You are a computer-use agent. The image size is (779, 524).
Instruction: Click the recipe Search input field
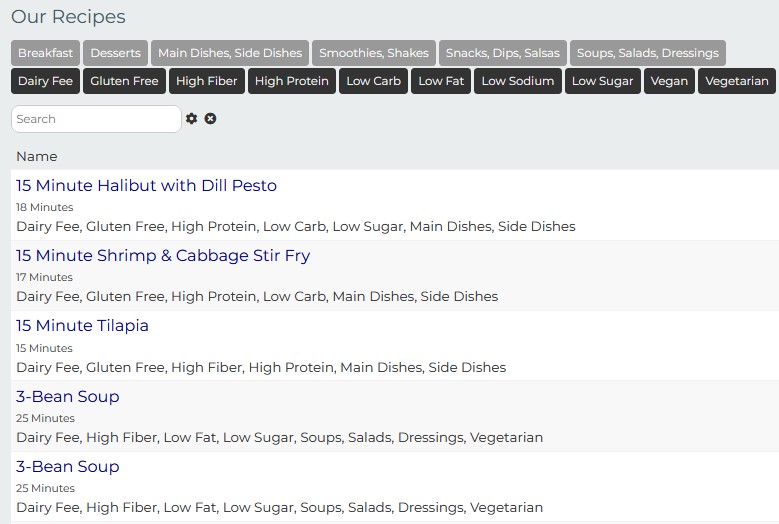click(96, 119)
